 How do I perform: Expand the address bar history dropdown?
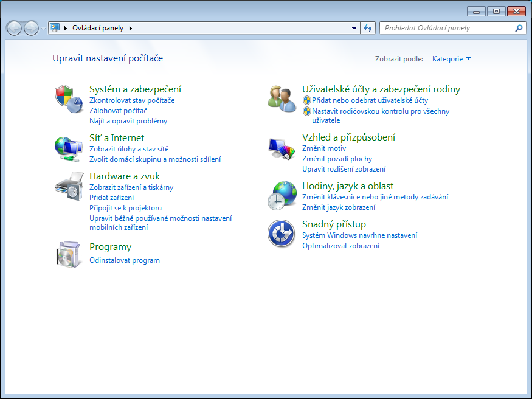tap(354, 28)
